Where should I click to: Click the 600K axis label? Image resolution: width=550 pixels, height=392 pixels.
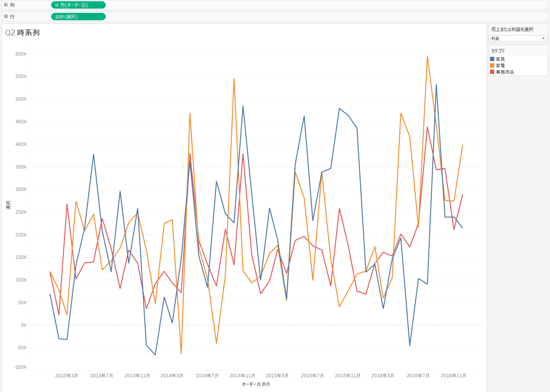[x=22, y=54]
